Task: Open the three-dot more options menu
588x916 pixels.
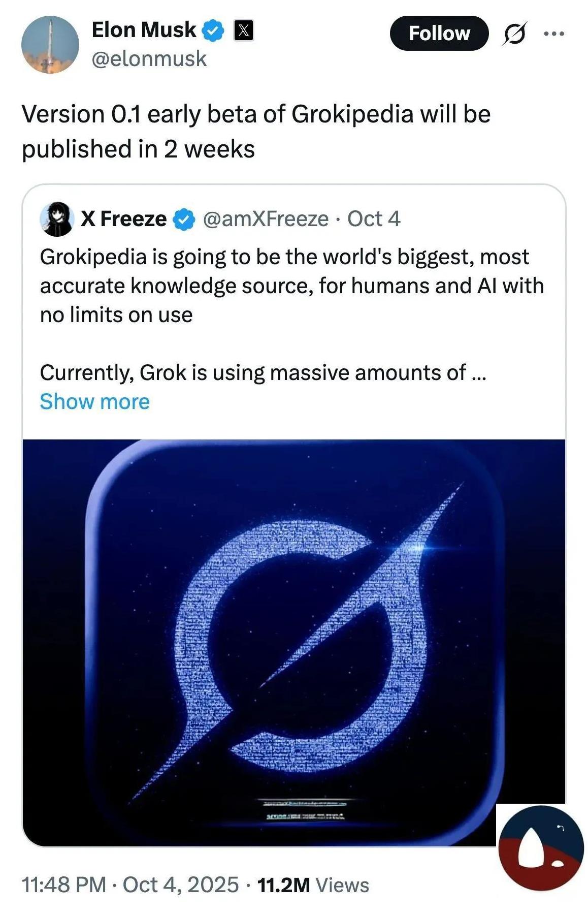Action: tap(553, 34)
